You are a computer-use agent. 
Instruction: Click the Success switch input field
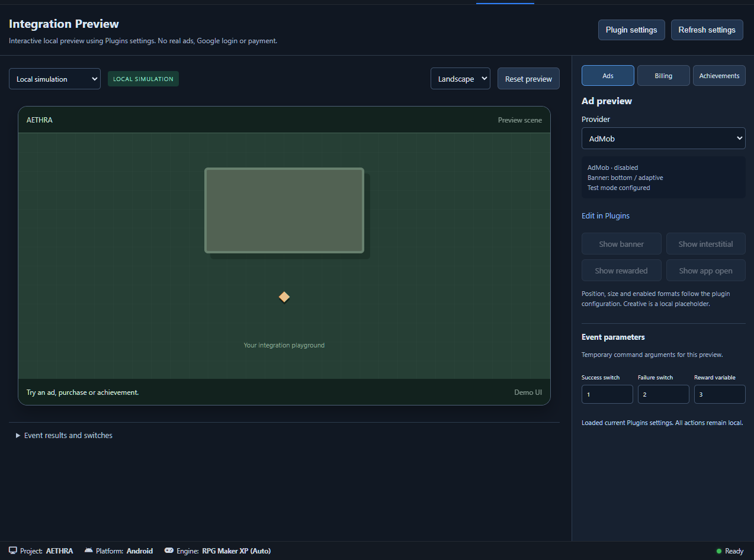click(x=607, y=394)
